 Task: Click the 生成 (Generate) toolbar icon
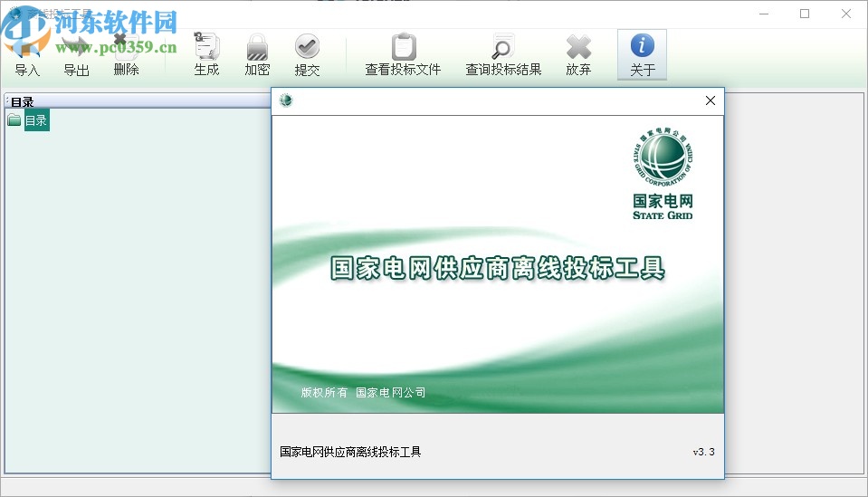tap(207, 46)
